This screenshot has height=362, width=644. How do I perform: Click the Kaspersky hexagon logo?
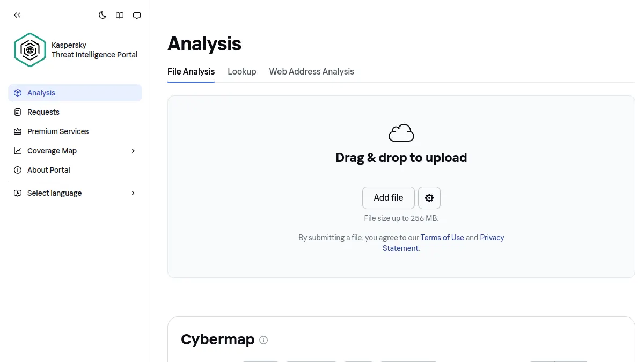(x=30, y=50)
